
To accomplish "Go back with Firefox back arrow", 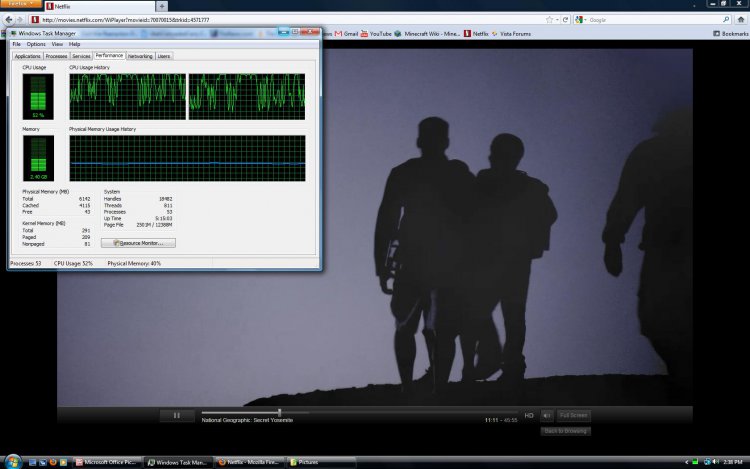I will [x=9, y=20].
